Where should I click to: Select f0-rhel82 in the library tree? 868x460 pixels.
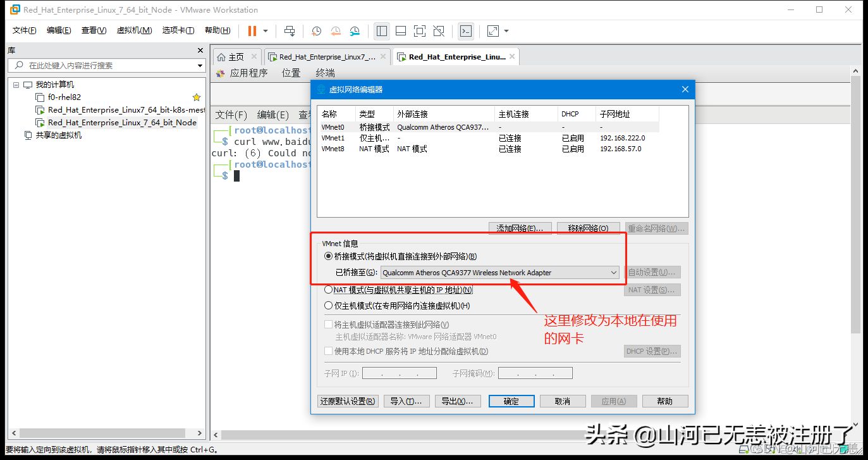click(x=64, y=97)
